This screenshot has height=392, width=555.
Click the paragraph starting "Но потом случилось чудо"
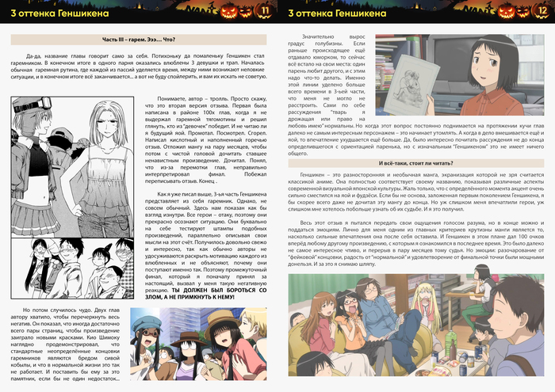(65, 344)
